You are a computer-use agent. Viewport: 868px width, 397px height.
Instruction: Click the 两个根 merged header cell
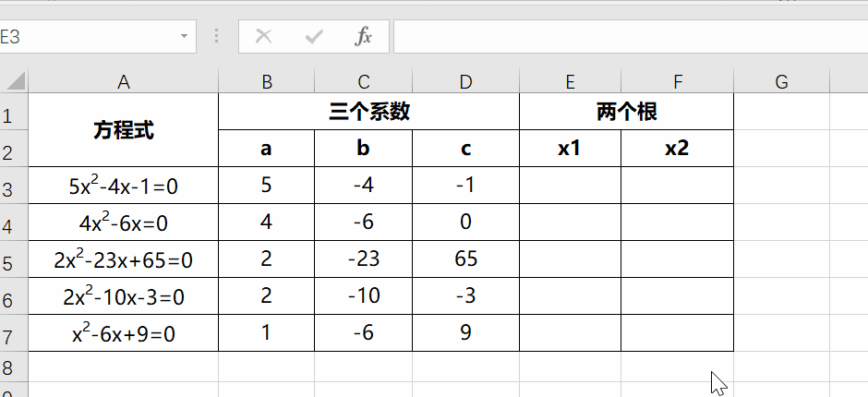tap(627, 112)
